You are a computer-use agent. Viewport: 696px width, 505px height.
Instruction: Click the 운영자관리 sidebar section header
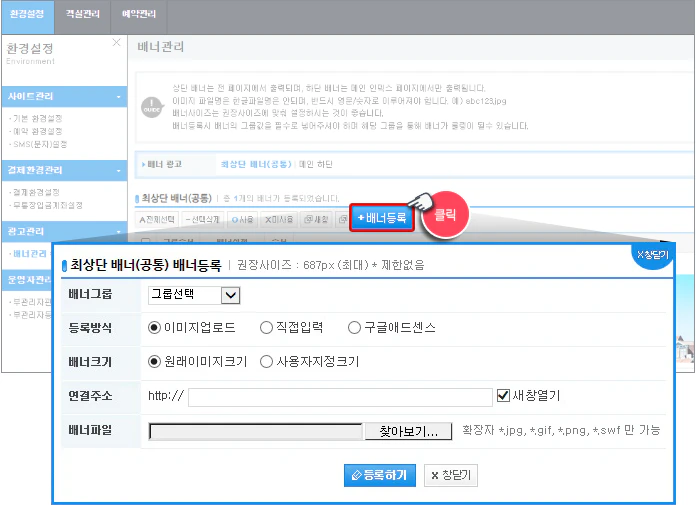click(x=27, y=280)
